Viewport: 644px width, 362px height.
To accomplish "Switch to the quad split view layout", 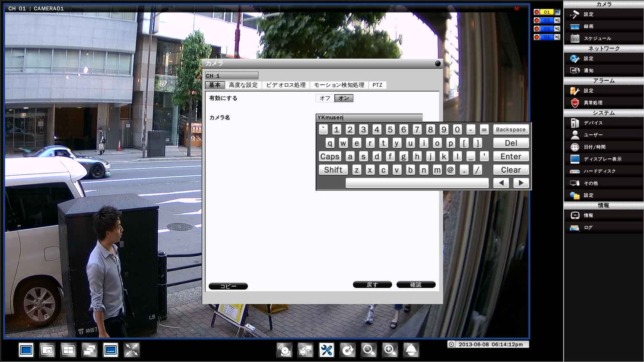I will click(68, 350).
